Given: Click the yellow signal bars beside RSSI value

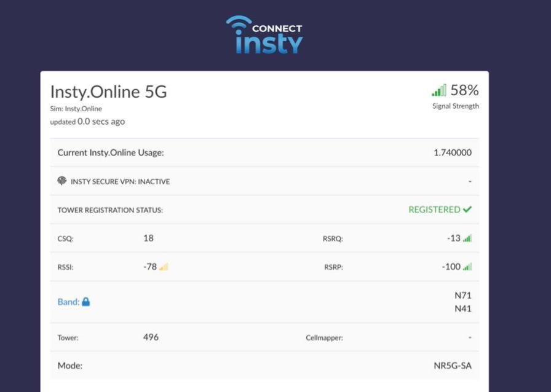Looking at the screenshot, I should (164, 267).
